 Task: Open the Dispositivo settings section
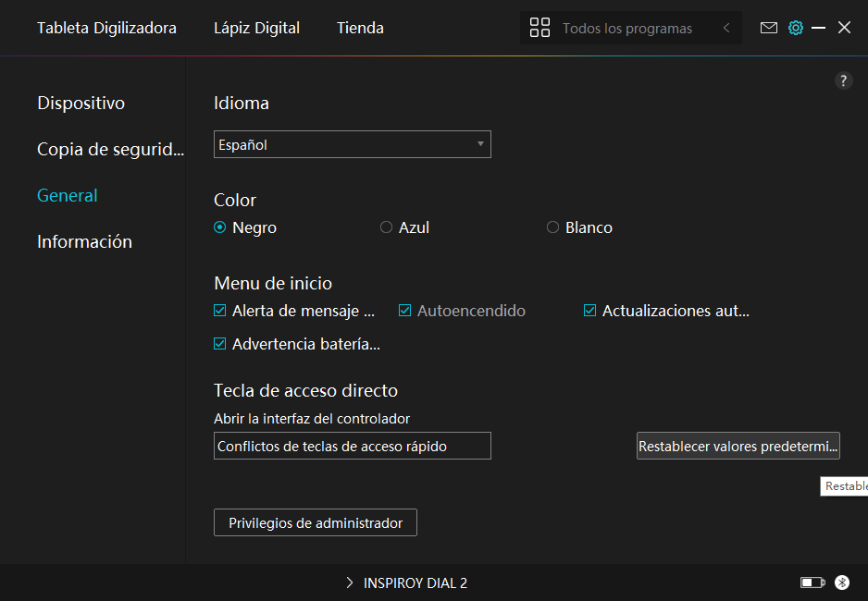click(x=81, y=103)
